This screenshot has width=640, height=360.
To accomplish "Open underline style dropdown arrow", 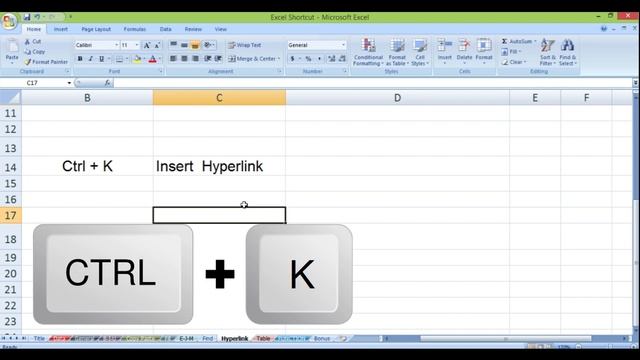I will (x=109, y=59).
